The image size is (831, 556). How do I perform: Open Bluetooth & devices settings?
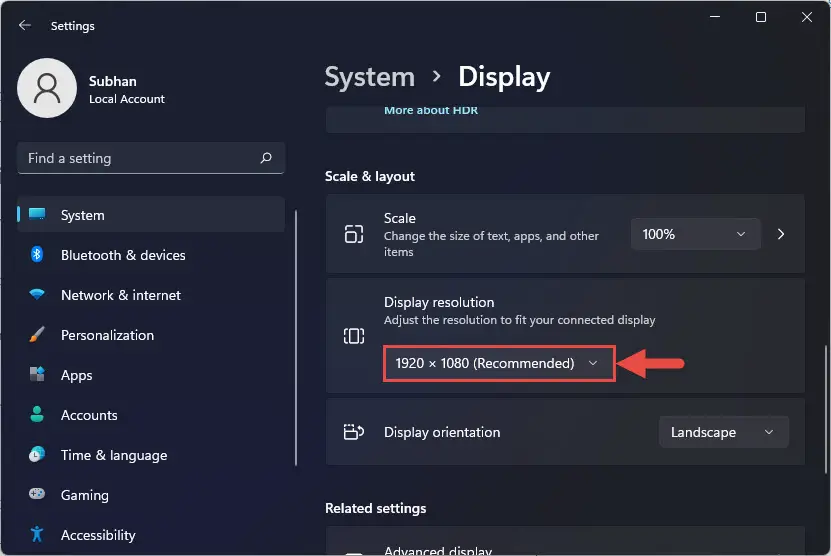(151, 255)
